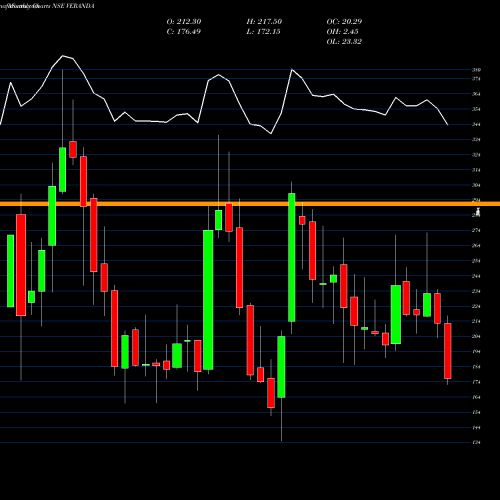Select the open price O: 212.30
The width and height of the screenshot is (500, 500).
click(184, 22)
